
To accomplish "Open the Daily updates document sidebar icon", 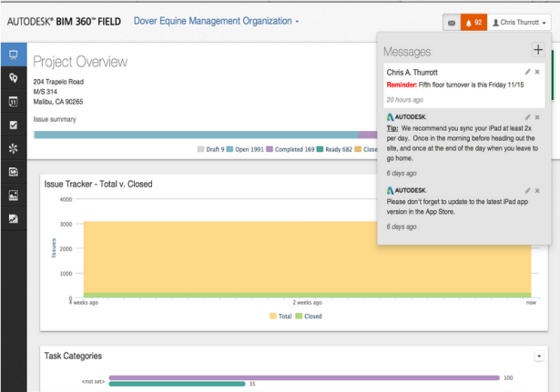I will [x=14, y=172].
